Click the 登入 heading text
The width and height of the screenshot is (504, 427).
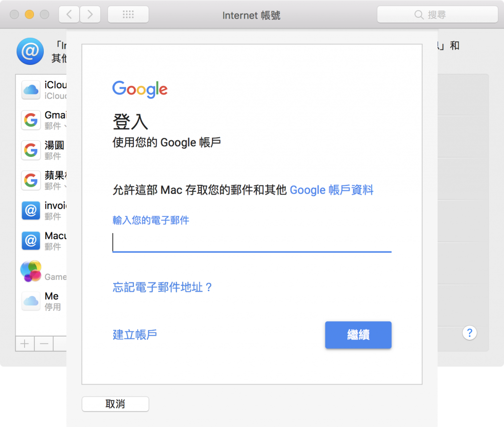pyautogui.click(x=130, y=122)
